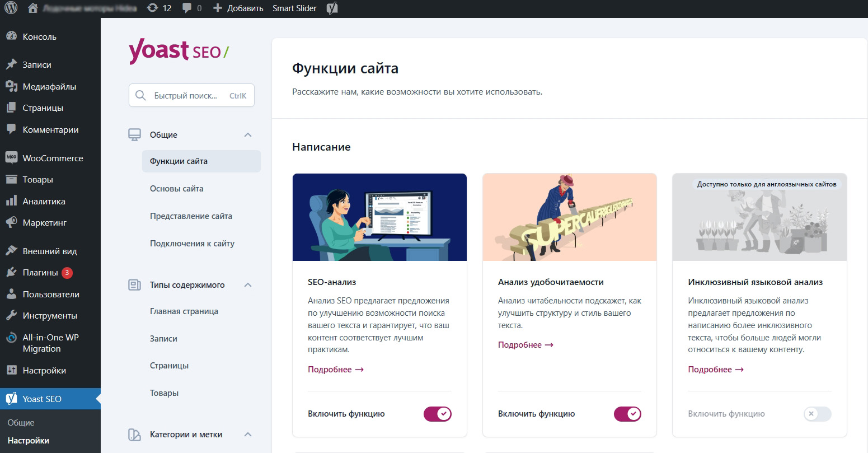Click the WooCommerce logo icon
The width and height of the screenshot is (868, 453).
11,158
